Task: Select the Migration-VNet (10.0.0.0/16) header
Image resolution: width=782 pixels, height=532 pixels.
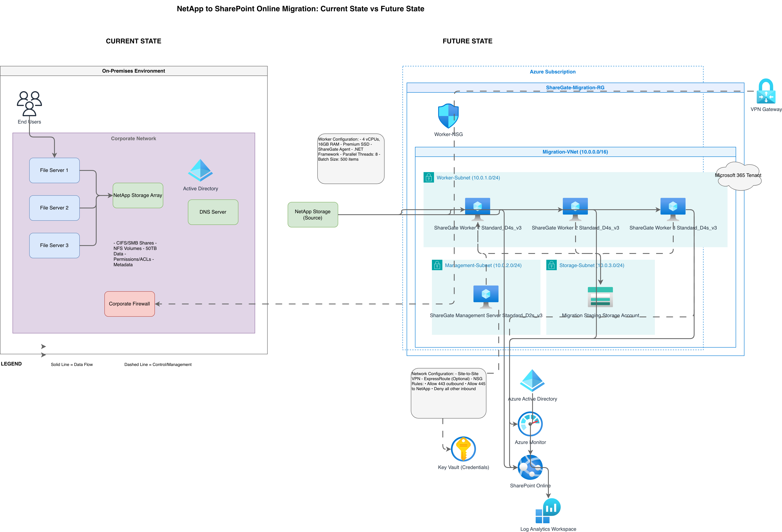Action: [575, 152]
